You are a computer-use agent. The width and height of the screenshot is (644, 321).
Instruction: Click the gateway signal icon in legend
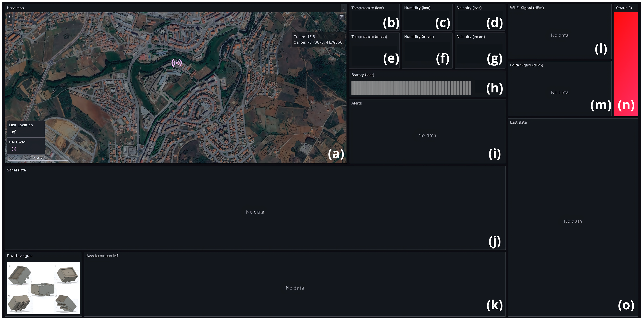(14, 149)
